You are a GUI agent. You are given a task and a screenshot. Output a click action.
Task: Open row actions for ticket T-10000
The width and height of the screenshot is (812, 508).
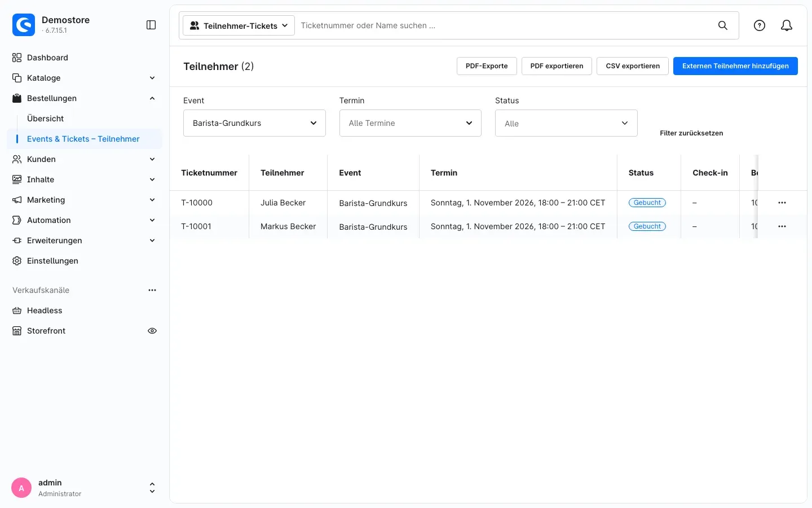click(x=782, y=203)
